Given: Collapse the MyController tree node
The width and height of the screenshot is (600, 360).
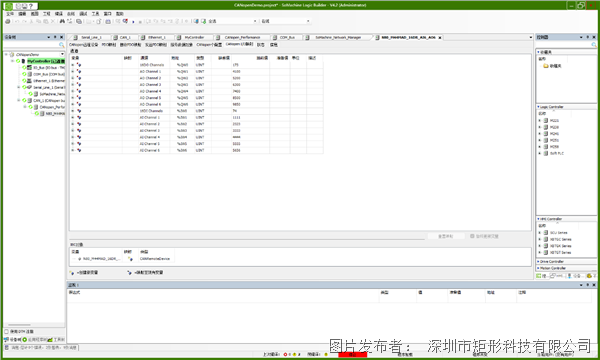Looking at the screenshot, I should [x=13, y=61].
